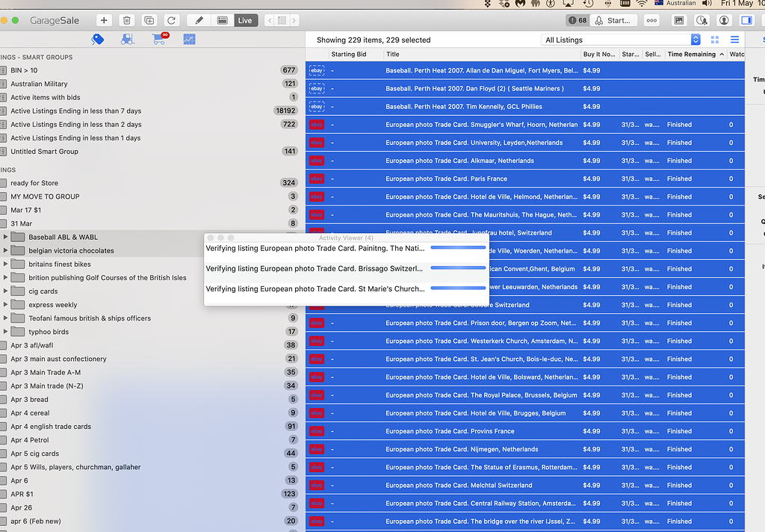Expand the britains finest bikes folder

[5, 264]
